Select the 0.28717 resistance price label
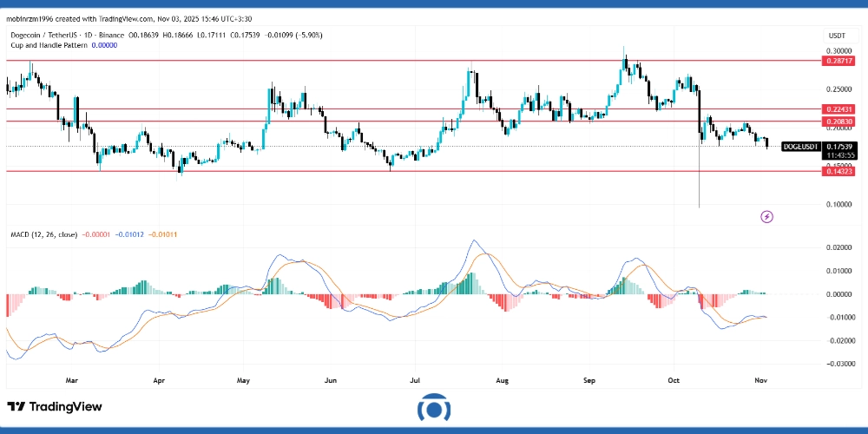868x434 pixels. pyautogui.click(x=837, y=62)
